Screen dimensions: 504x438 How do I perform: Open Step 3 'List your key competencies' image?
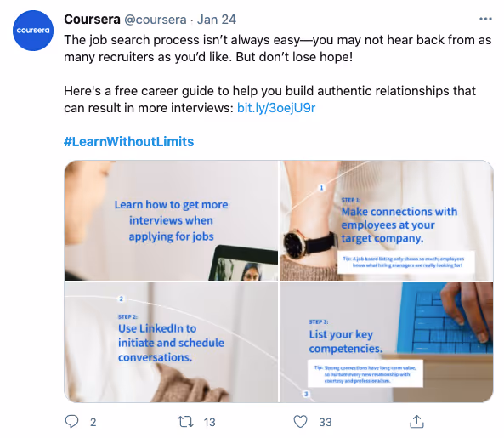(387, 342)
